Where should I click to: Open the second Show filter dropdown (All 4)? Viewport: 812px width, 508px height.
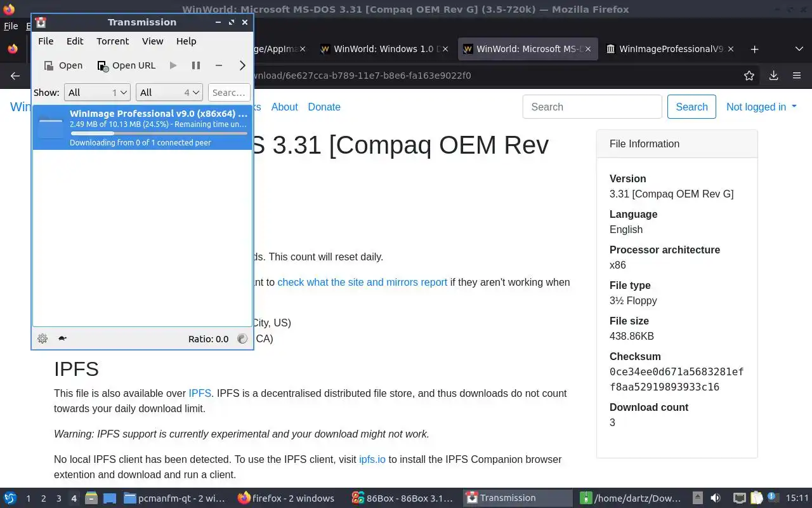tap(169, 93)
